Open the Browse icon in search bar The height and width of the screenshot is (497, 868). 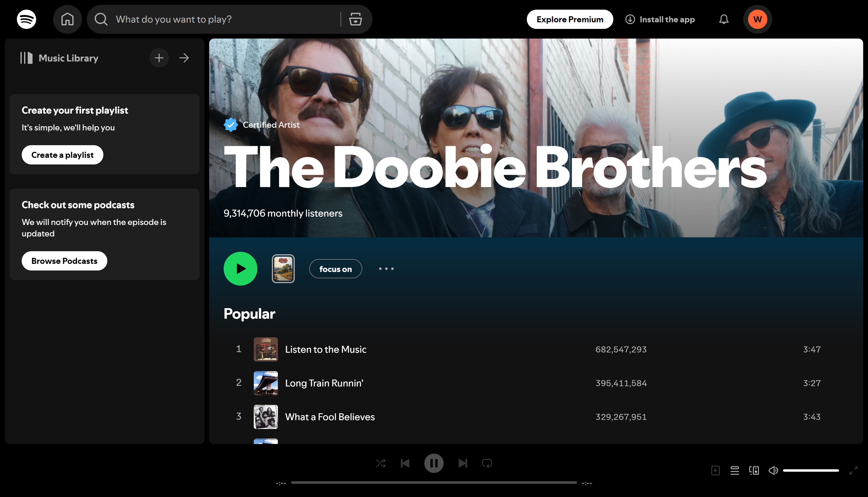coord(355,20)
